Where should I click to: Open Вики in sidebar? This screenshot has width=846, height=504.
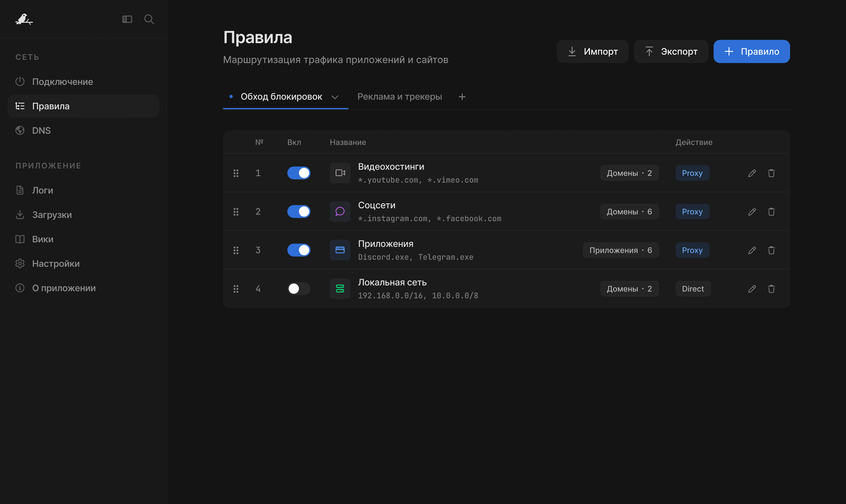click(x=83, y=239)
